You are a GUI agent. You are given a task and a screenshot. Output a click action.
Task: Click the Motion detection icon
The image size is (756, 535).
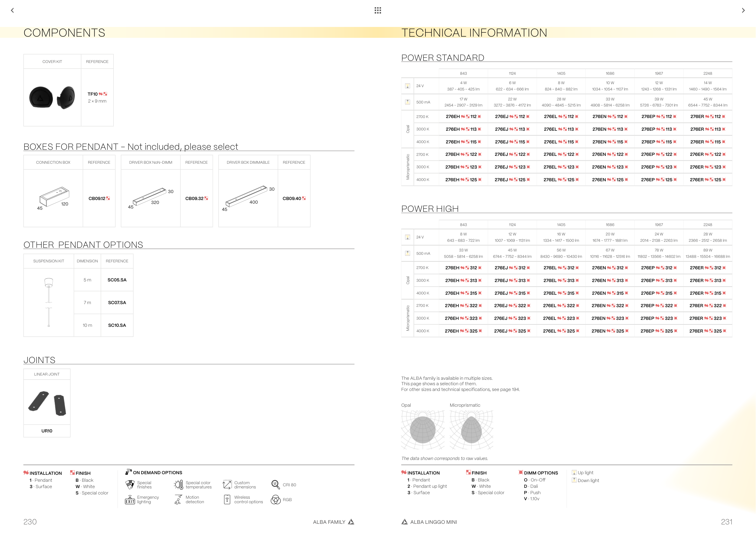pyautogui.click(x=178, y=500)
